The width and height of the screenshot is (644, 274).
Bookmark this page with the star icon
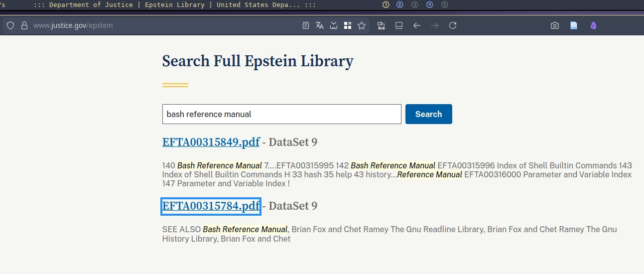pyautogui.click(x=362, y=25)
